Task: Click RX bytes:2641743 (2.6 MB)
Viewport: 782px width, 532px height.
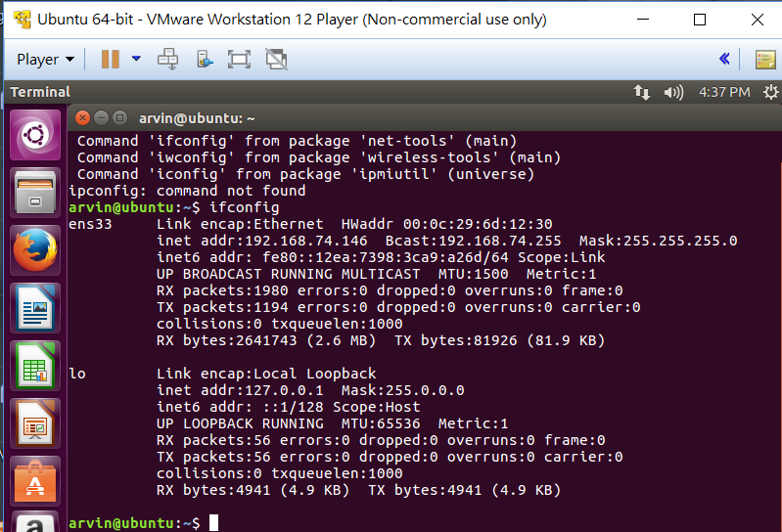Action: [266, 340]
